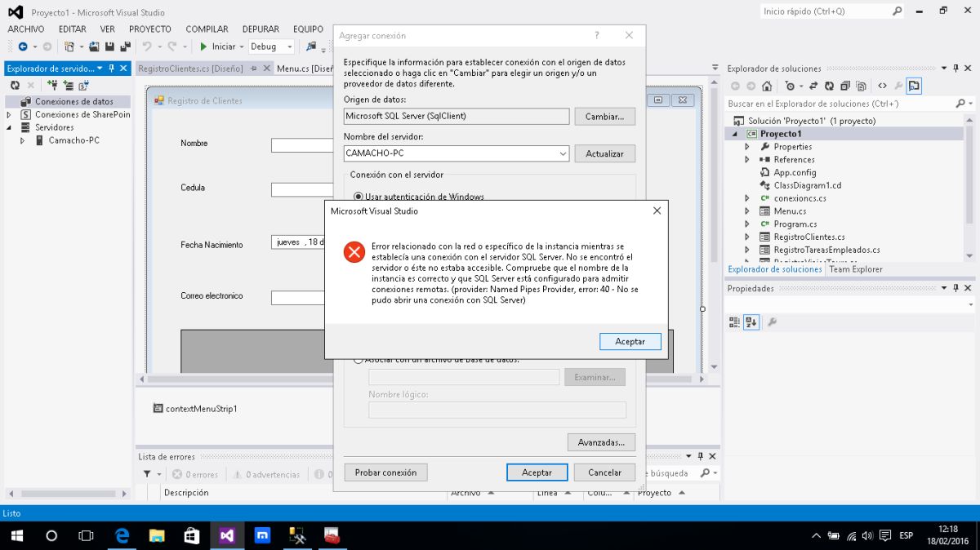The width and height of the screenshot is (980, 550).
Task: Click the green Iniciar start button
Action: [x=217, y=47]
